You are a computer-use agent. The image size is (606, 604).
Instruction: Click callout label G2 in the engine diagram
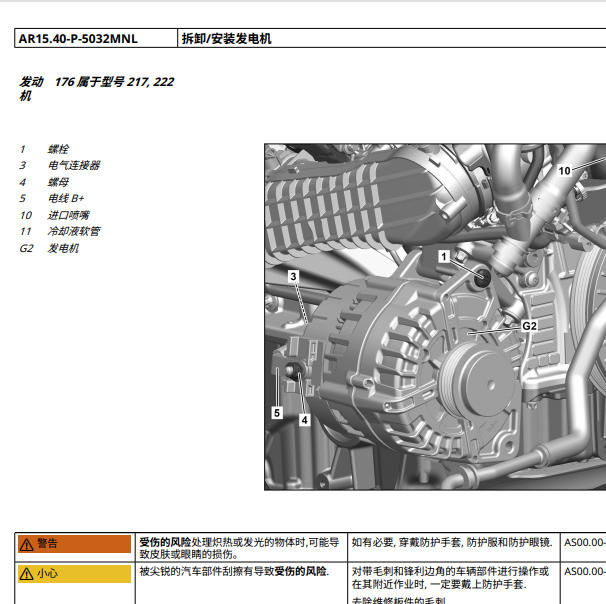tap(529, 326)
